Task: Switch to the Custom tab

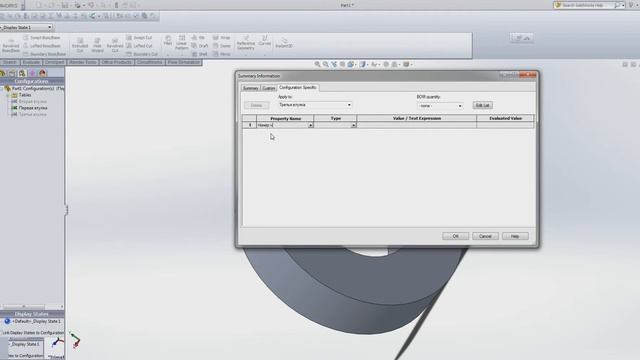Action: [269, 88]
